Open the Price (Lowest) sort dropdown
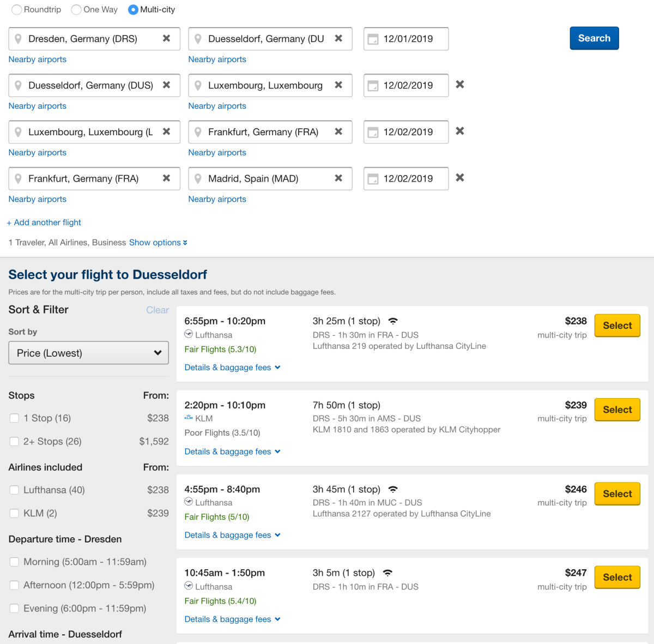The image size is (654, 644). point(89,353)
